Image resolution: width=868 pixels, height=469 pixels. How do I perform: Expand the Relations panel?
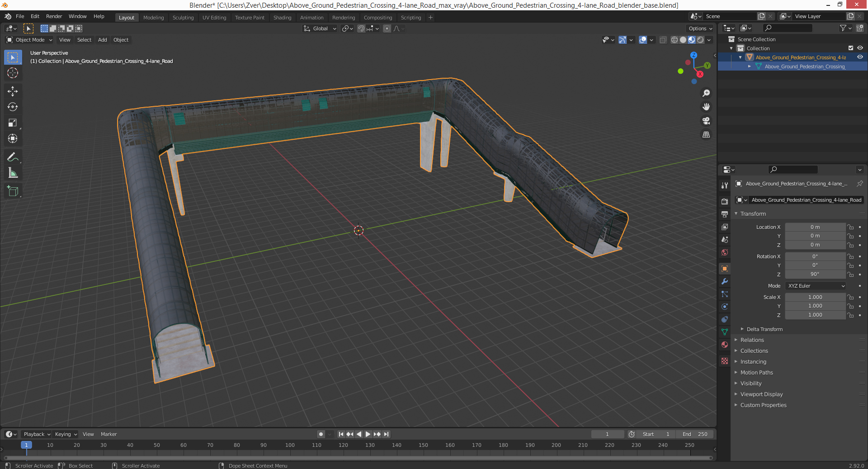pyautogui.click(x=752, y=340)
